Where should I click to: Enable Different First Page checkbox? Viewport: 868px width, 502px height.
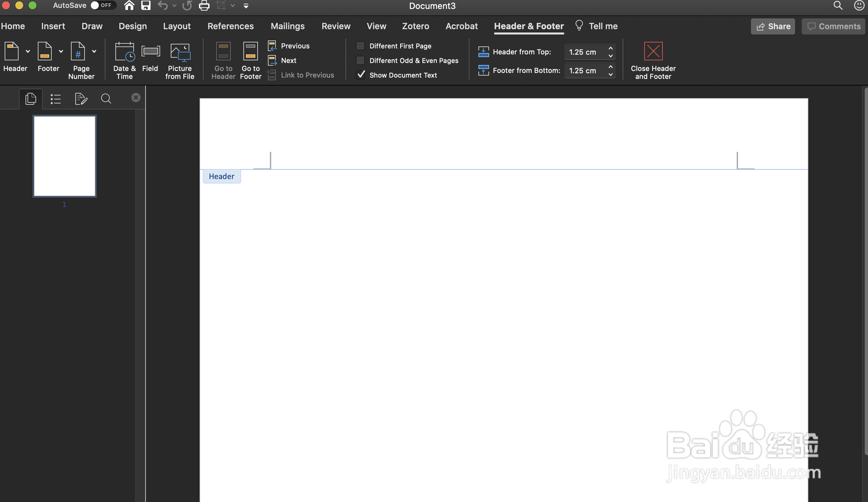pyautogui.click(x=360, y=46)
